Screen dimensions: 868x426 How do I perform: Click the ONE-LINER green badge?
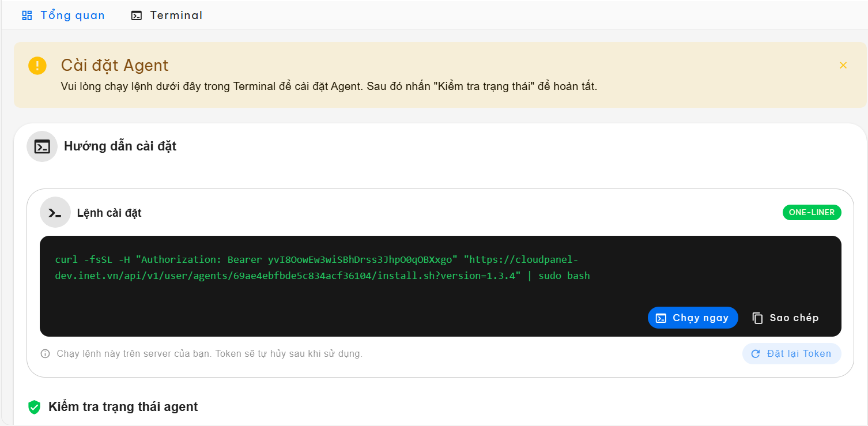812,212
